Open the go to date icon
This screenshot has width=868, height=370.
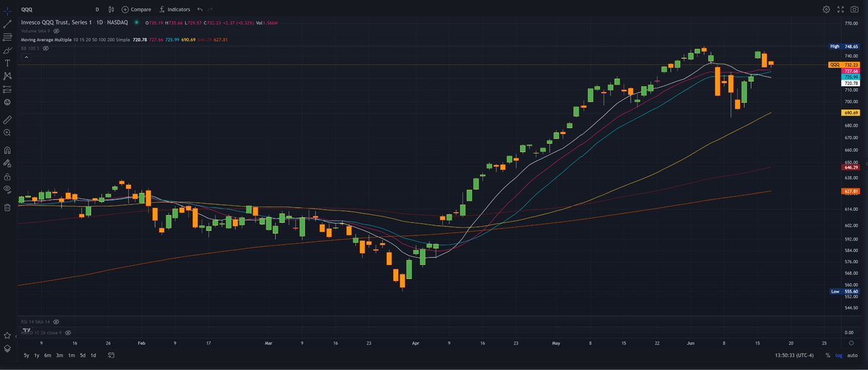[x=111, y=355]
